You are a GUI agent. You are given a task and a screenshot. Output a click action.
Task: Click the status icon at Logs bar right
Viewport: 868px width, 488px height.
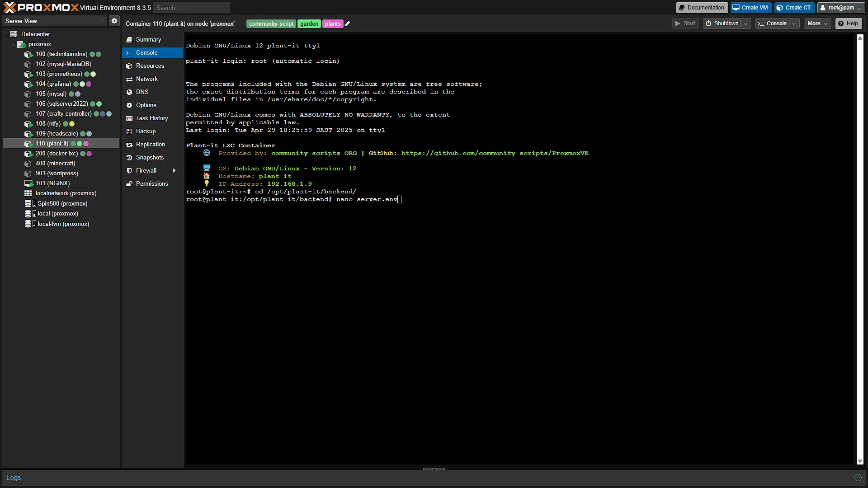(858, 478)
